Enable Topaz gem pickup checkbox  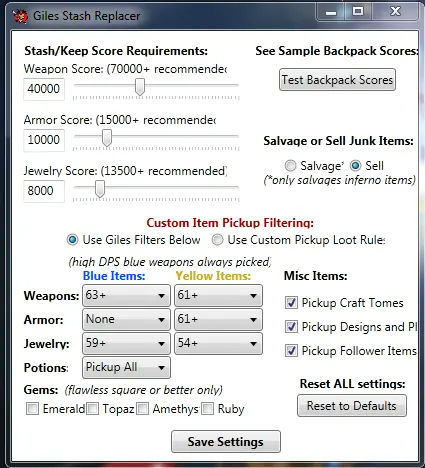point(92,409)
